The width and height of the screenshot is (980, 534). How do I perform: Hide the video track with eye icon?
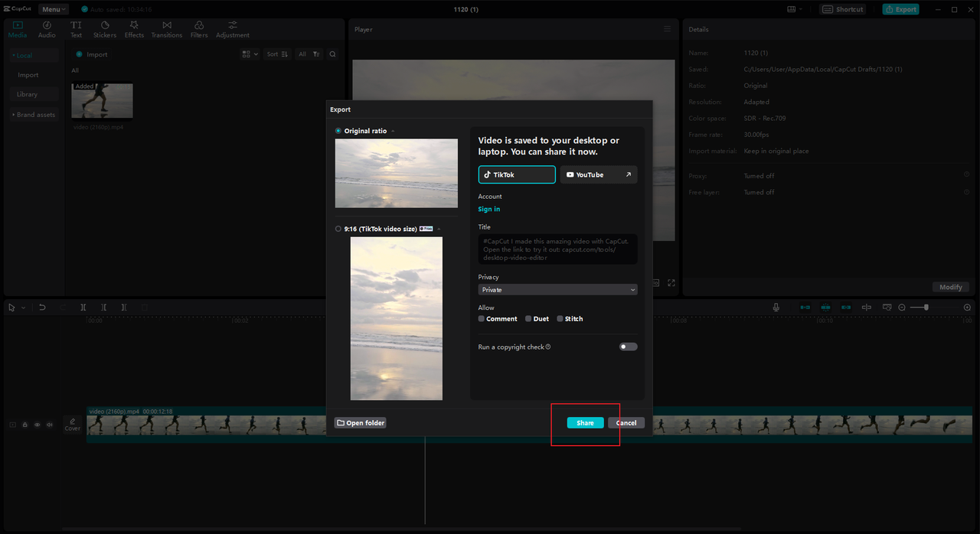[37, 425]
